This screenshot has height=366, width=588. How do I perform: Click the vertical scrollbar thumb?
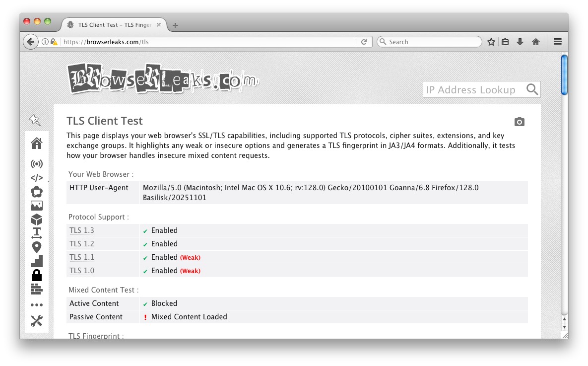564,74
